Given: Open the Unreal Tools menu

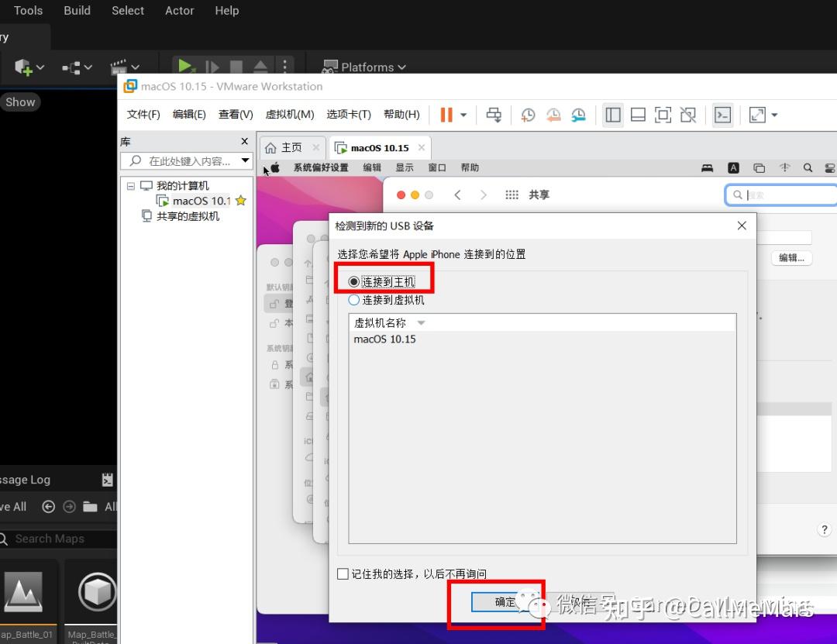Looking at the screenshot, I should (28, 11).
